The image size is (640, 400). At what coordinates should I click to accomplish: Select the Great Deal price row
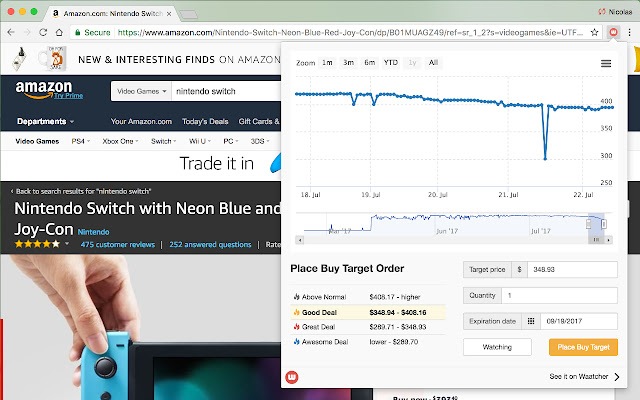coord(368,327)
